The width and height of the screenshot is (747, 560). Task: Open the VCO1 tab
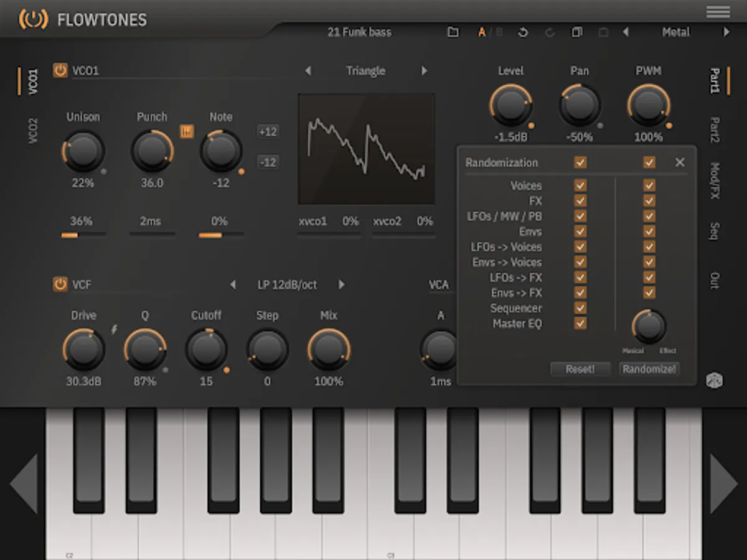coord(33,82)
